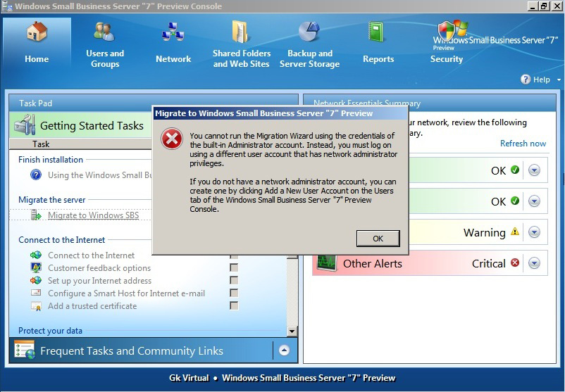The height and width of the screenshot is (392, 565).
Task: Open Configure a Smart Host for Internet e-mail
Action: (x=127, y=293)
